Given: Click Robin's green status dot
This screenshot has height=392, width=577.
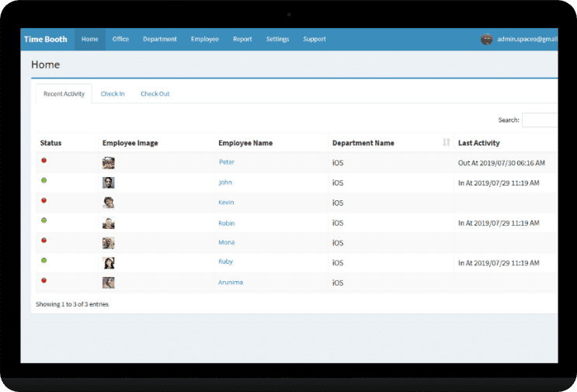Looking at the screenshot, I should pos(43,220).
